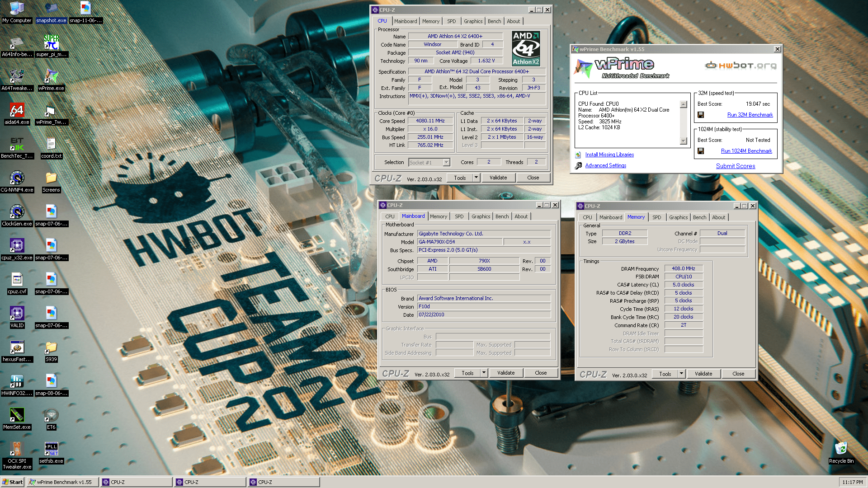This screenshot has height=488, width=868.
Task: Click the HWBOT.org logo in wPrime
Action: pos(741,66)
